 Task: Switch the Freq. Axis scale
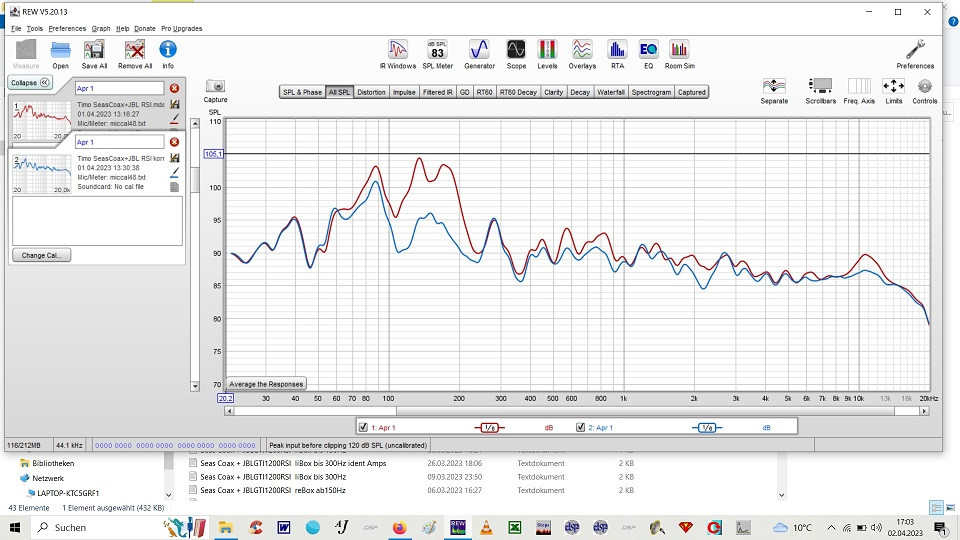point(859,91)
